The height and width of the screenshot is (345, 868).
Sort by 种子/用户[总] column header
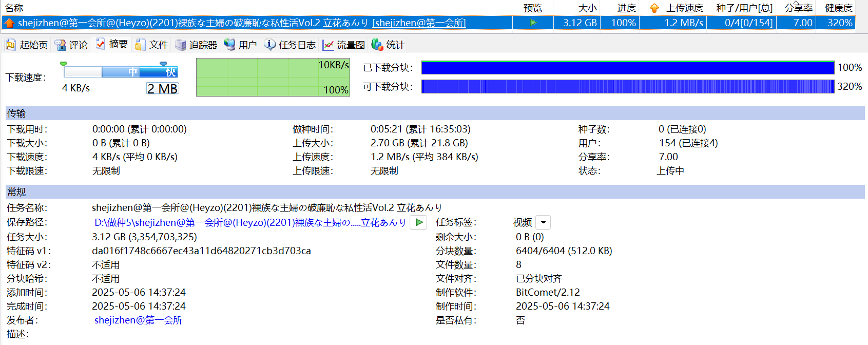[x=744, y=8]
